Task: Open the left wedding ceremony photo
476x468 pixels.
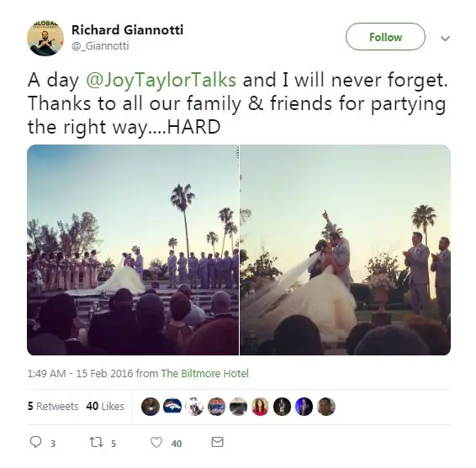Action: (x=133, y=250)
